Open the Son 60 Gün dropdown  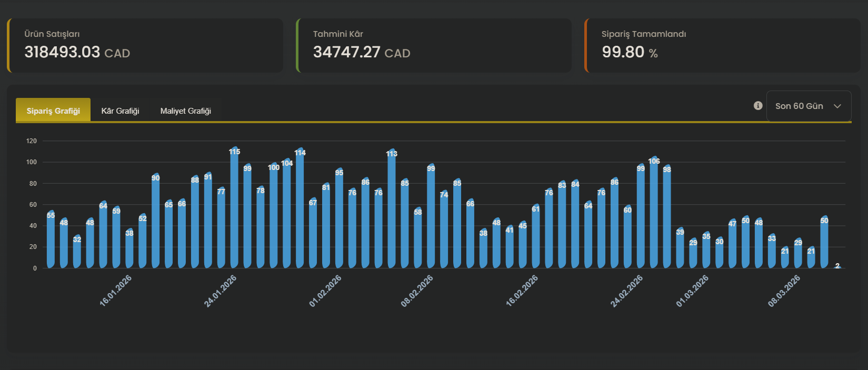pyautogui.click(x=808, y=106)
